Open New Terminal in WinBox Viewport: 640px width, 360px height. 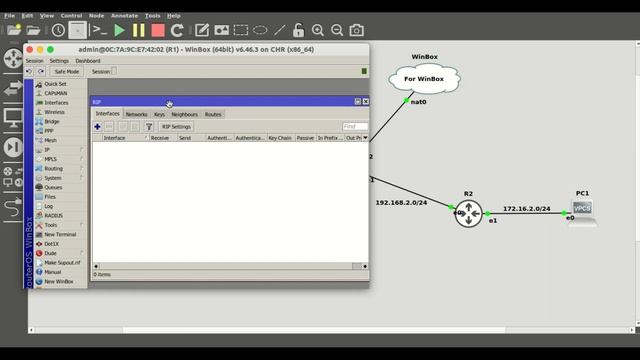click(x=60, y=234)
